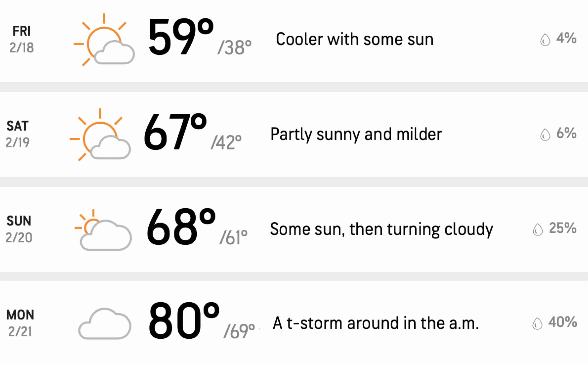Open 'Some sun, then turning cloudy' text

[381, 229]
